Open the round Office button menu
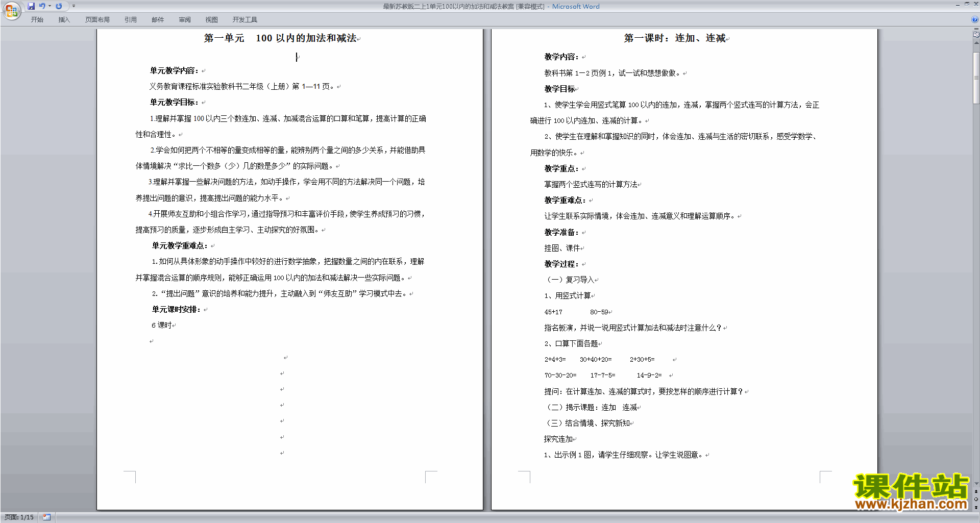This screenshot has height=523, width=980. (11, 11)
